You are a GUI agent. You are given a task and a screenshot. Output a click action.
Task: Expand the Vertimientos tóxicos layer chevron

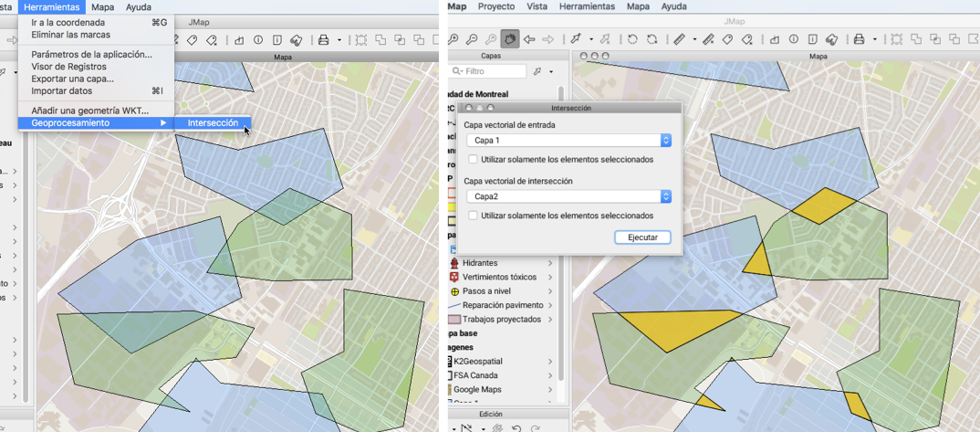(x=550, y=277)
